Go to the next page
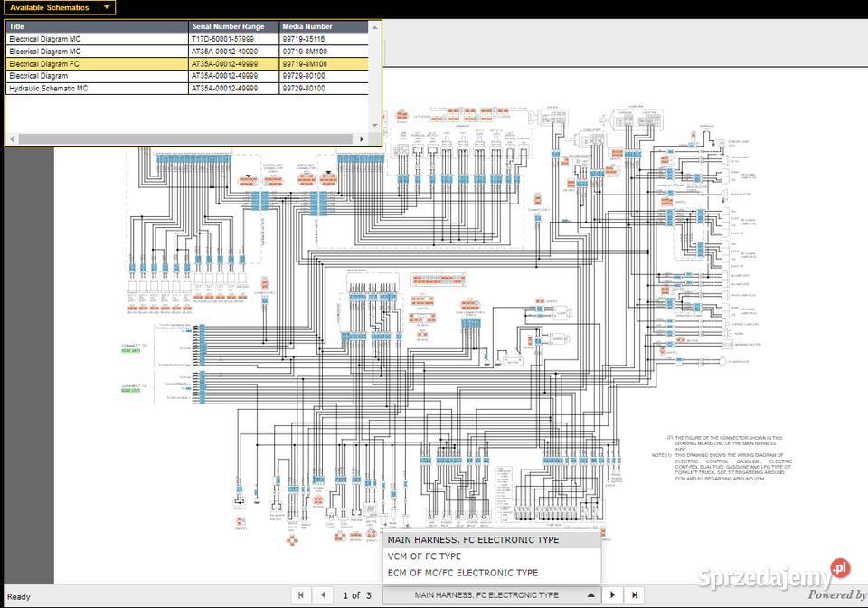Screen dimensions: 868x608 pyautogui.click(x=613, y=595)
